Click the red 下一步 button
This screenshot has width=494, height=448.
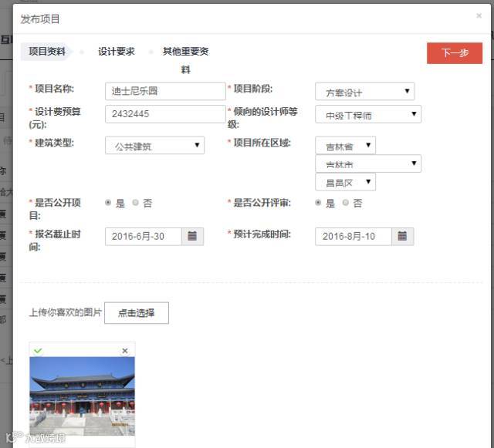(x=455, y=53)
